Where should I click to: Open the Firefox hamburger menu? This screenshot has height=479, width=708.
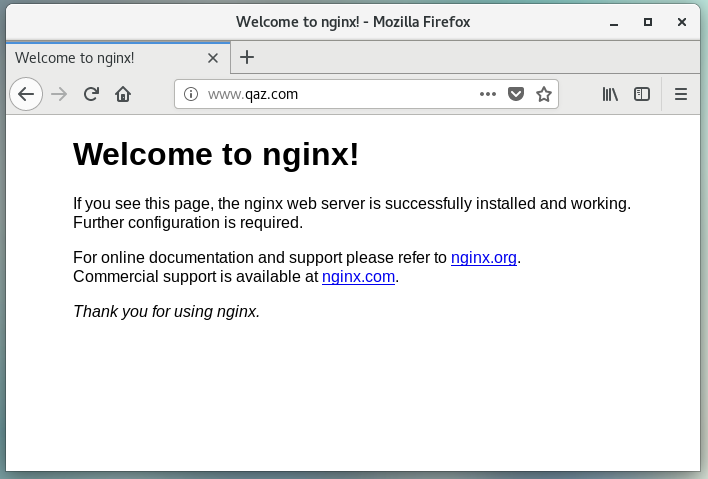[x=681, y=94]
